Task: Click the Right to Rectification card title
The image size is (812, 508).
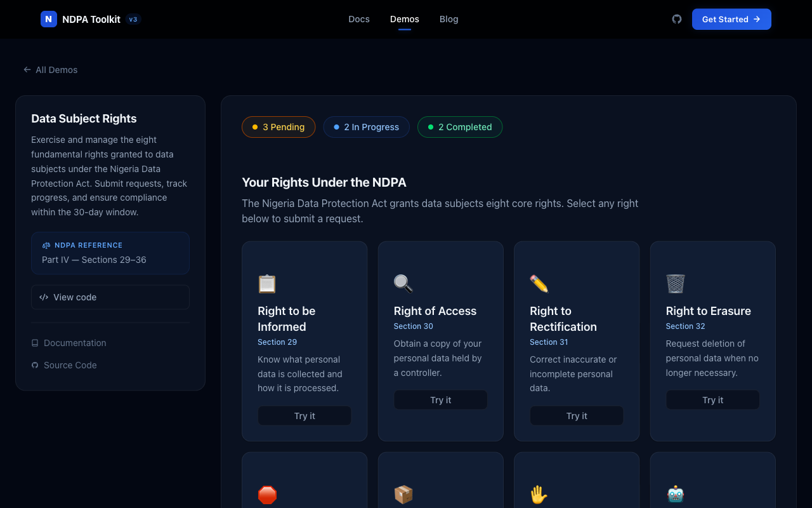Action: pyautogui.click(x=563, y=319)
